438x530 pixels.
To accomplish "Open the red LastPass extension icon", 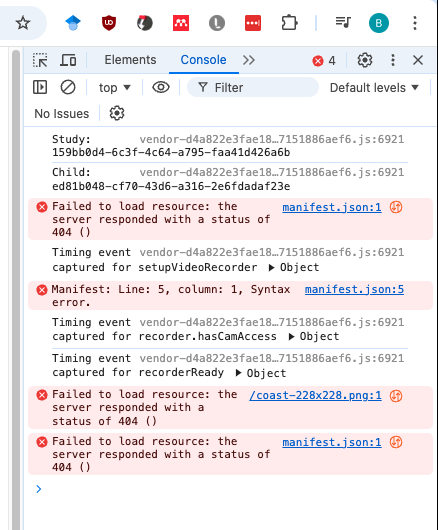I will [x=253, y=23].
